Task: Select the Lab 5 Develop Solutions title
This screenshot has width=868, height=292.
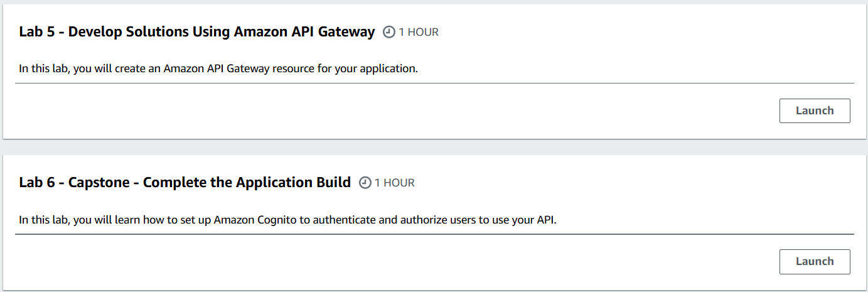Action: click(197, 32)
